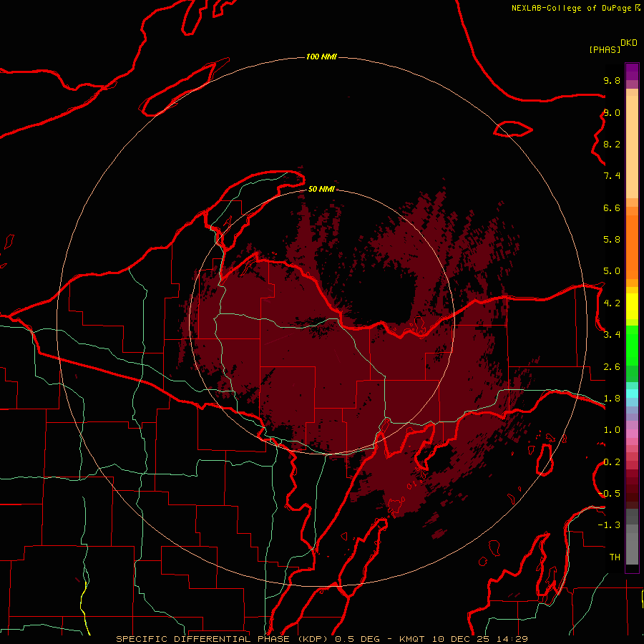Click the 100 NMI range ring label
This screenshot has height=644, width=644.
(321, 57)
